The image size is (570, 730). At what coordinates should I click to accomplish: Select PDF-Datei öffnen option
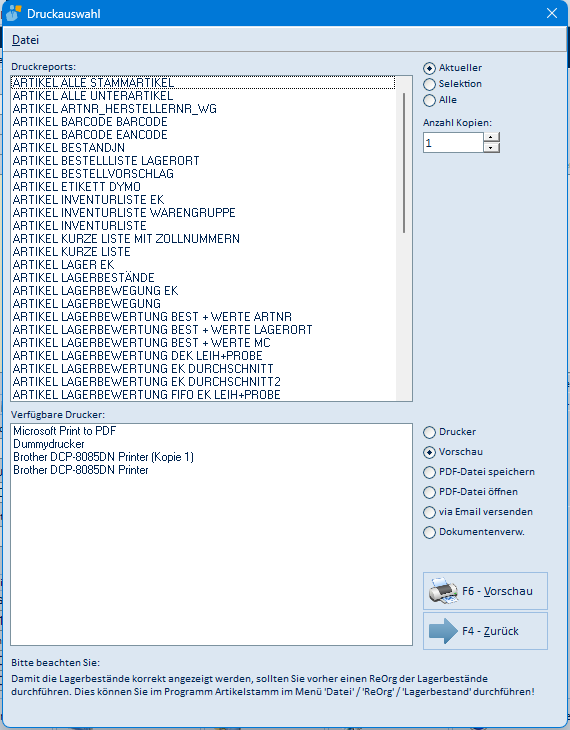(429, 493)
